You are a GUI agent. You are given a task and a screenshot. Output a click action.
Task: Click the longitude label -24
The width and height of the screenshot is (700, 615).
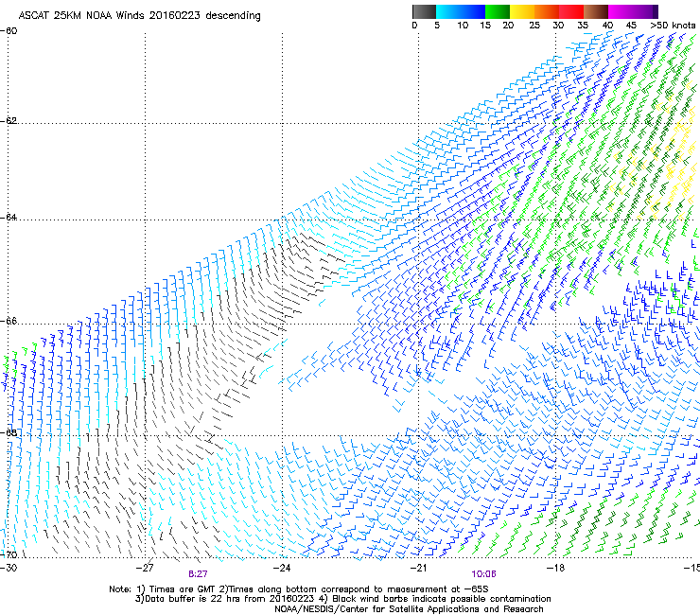(282, 568)
